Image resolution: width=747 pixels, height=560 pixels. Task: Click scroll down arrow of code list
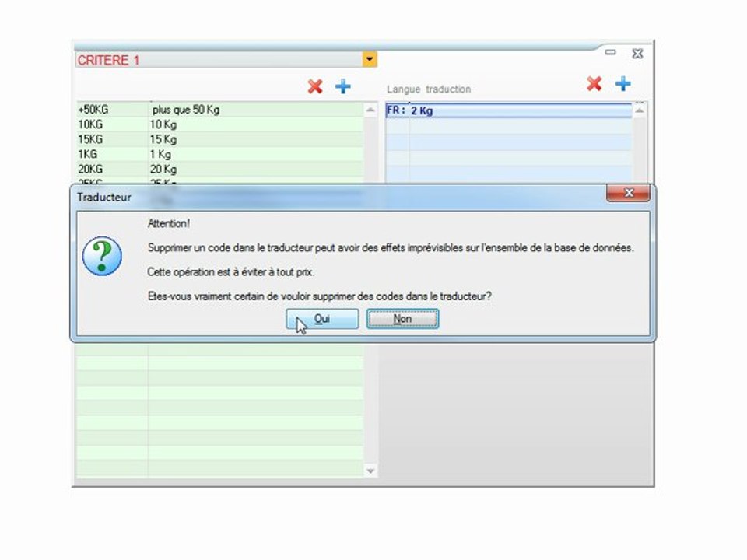(370, 471)
